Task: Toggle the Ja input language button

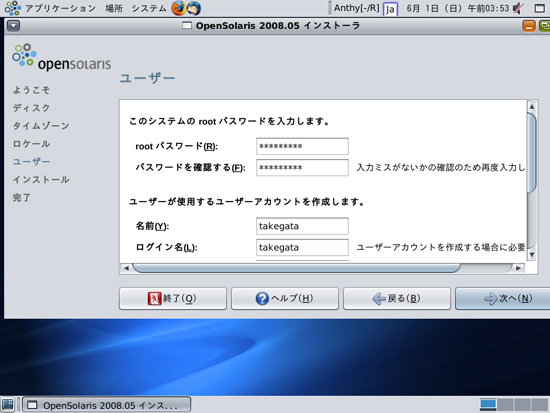Action: coord(390,9)
